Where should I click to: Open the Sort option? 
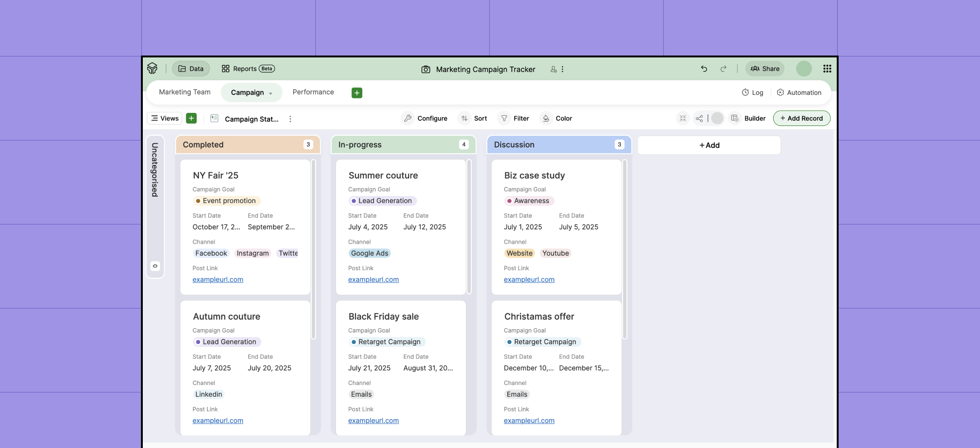pos(473,119)
